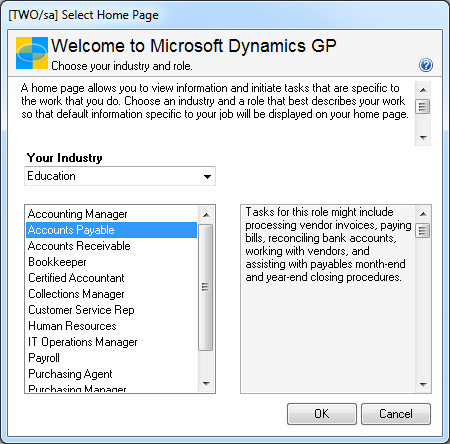The image size is (450, 444).
Task: Pick Collections Manager role
Action: (112, 294)
